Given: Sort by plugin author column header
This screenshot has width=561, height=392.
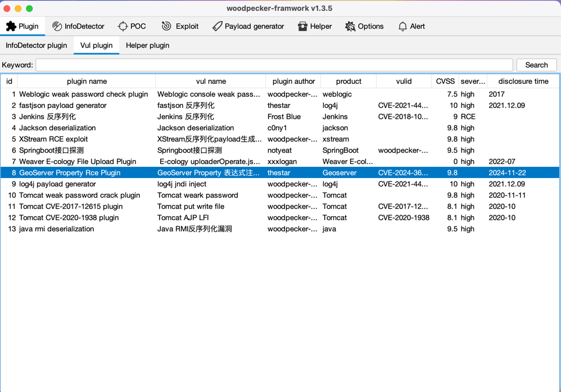Looking at the screenshot, I should 293,81.
